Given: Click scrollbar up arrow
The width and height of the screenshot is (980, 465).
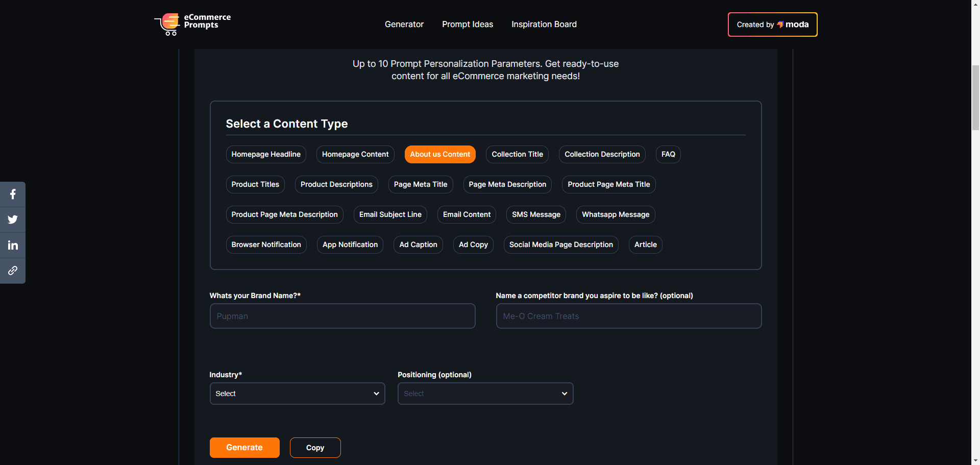Looking at the screenshot, I should [x=975, y=4].
